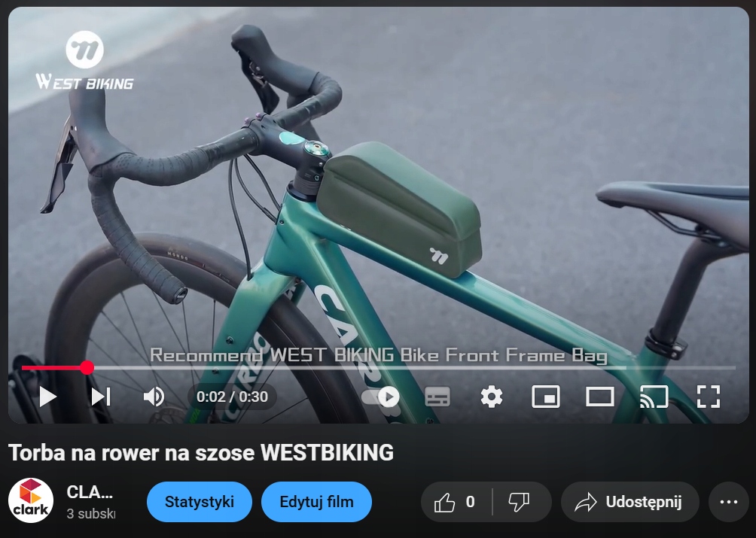This screenshot has width=756, height=538.
Task: Click the red progress bar scrubber
Action: click(87, 368)
